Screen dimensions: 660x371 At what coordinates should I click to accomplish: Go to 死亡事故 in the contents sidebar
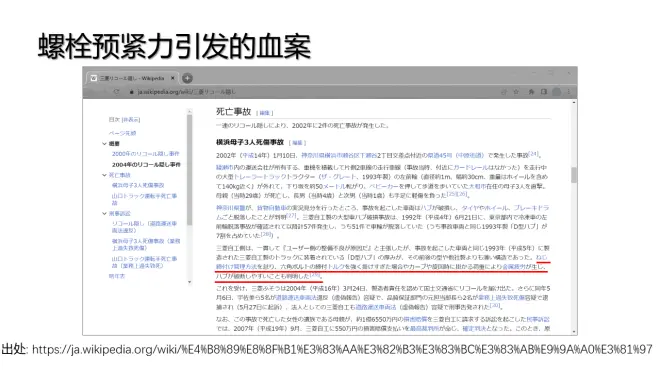(120, 175)
